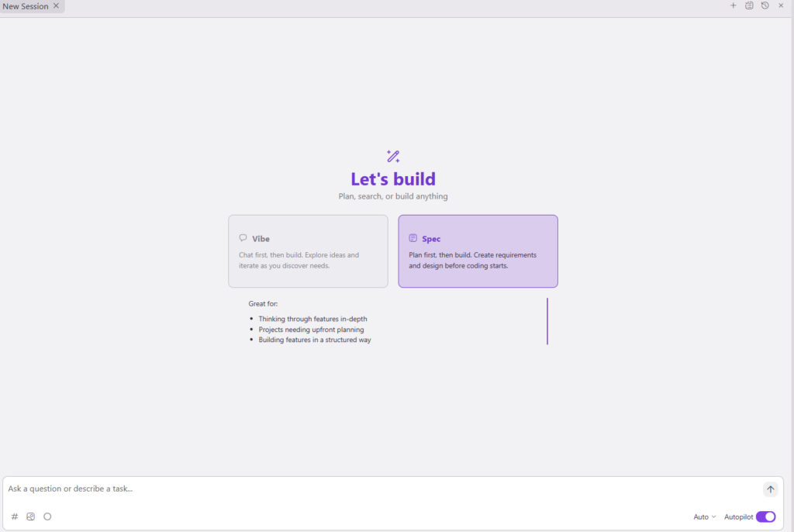Click the Let's build heading

393,179
